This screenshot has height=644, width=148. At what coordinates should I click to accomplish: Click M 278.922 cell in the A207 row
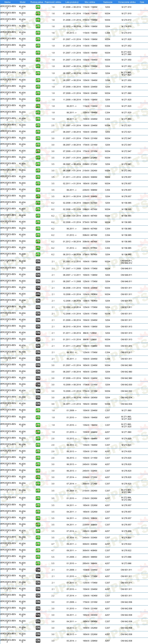[x=127, y=544]
